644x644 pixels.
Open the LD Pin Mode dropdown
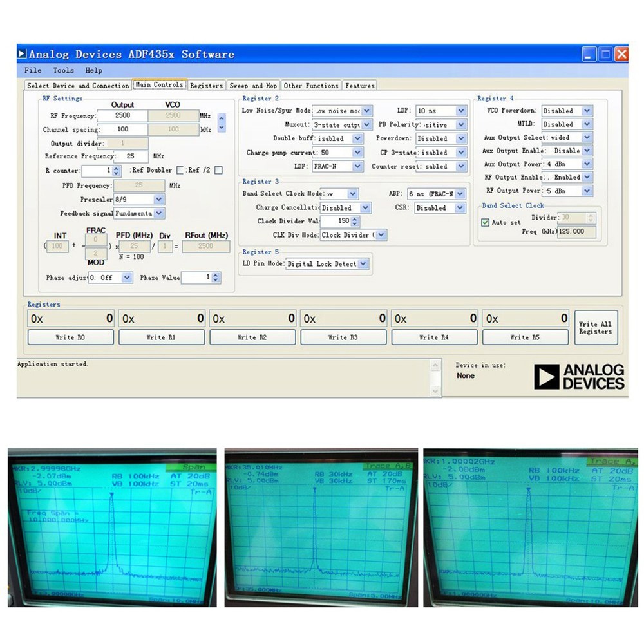(x=363, y=263)
